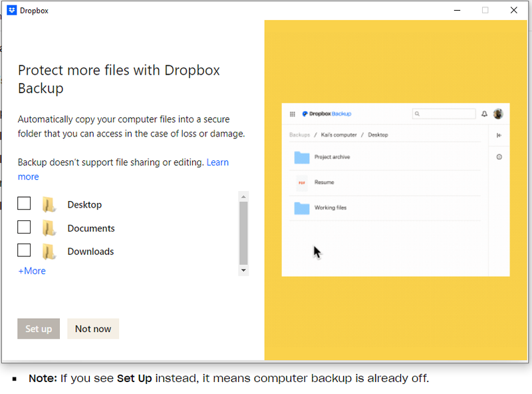Tick the Documents checkbox
The height and width of the screenshot is (394, 532).
point(24,228)
